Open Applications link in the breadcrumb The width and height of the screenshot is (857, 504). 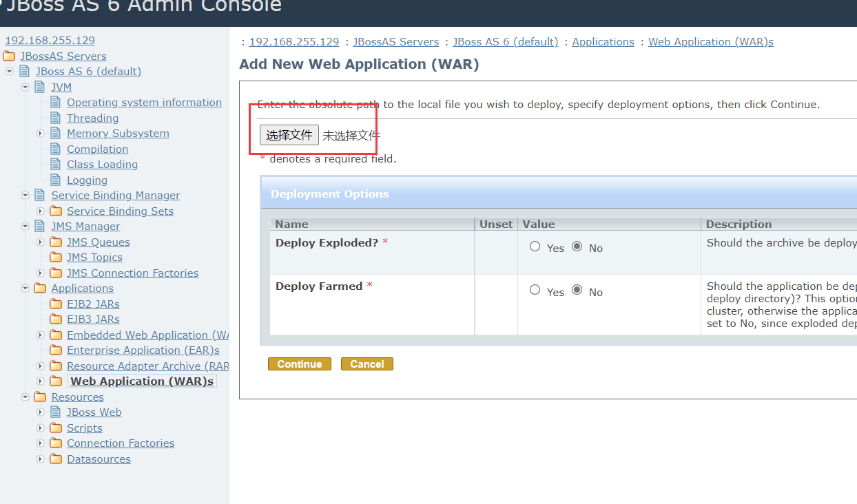pyautogui.click(x=603, y=42)
